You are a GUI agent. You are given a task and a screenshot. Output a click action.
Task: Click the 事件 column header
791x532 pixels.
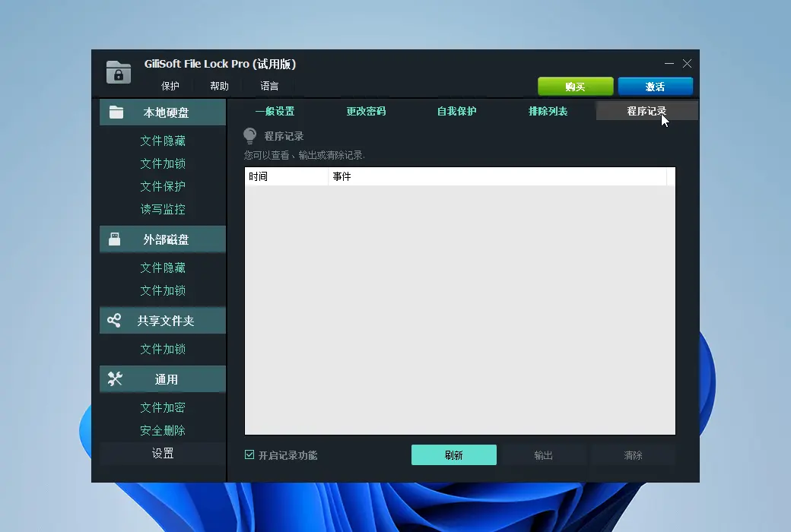(x=497, y=176)
